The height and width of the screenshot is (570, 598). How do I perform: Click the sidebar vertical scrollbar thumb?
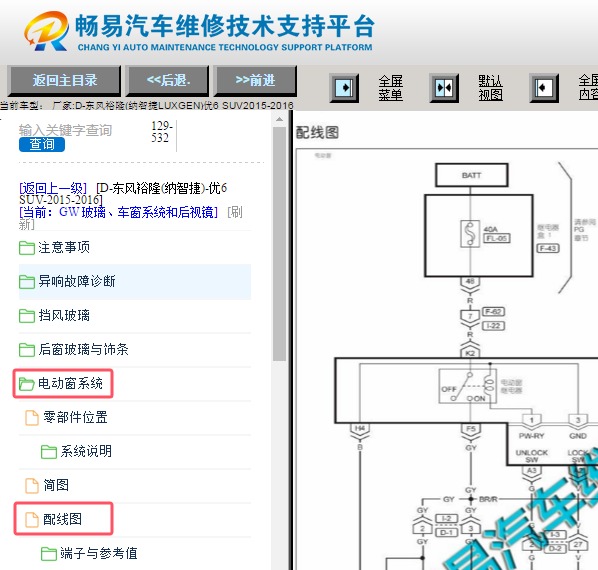point(280,244)
